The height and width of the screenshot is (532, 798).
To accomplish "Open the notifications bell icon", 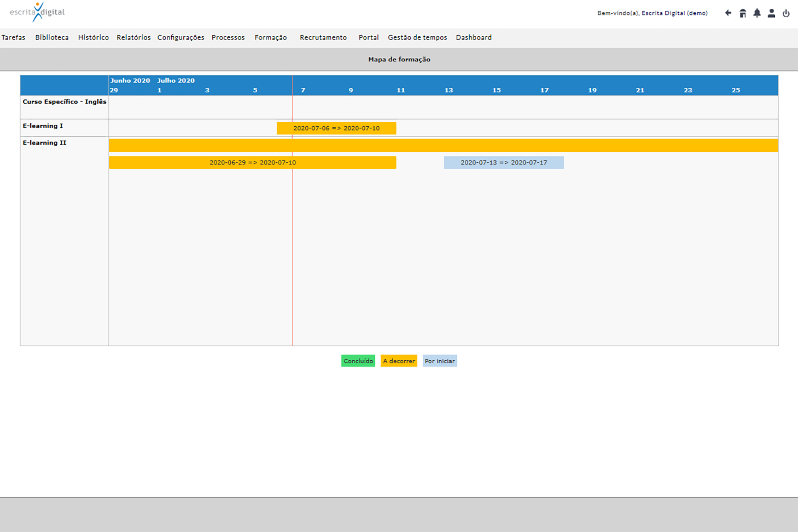I will 757,13.
